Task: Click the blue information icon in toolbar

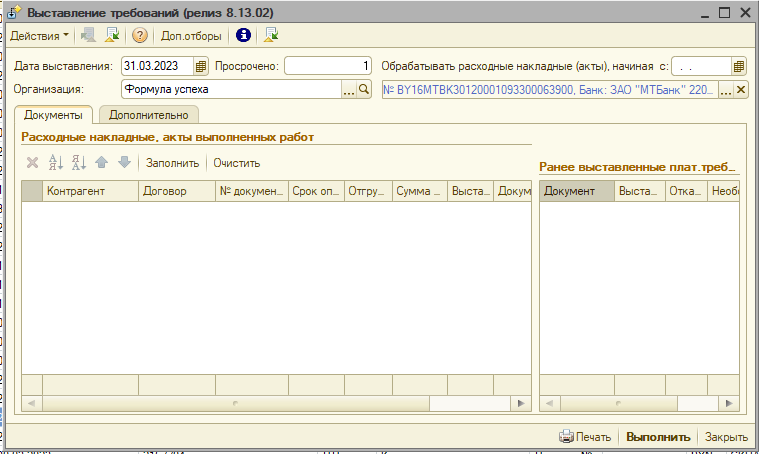Action: click(243, 36)
